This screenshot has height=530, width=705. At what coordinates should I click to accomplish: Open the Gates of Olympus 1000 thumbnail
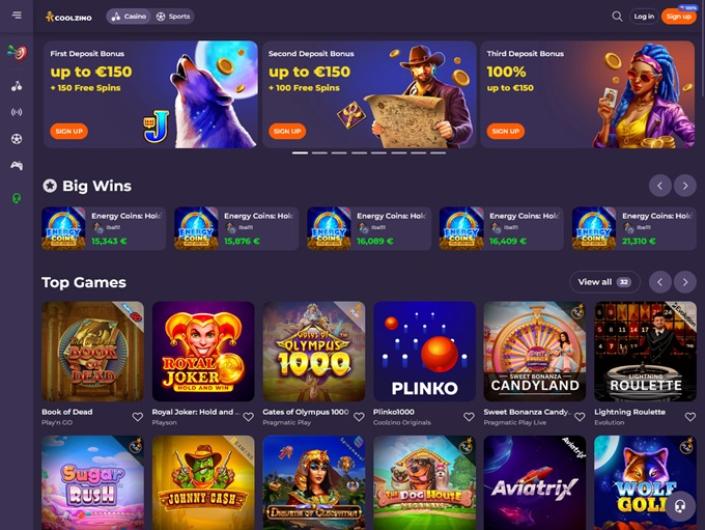pos(314,351)
